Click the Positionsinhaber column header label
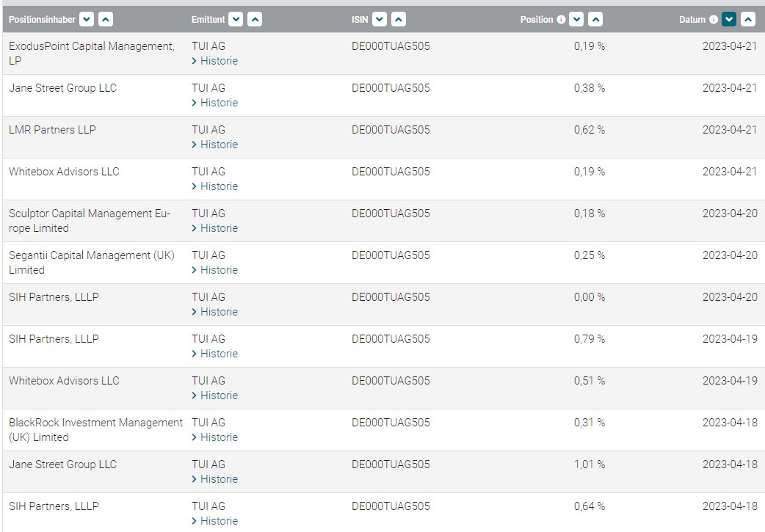 click(42, 20)
